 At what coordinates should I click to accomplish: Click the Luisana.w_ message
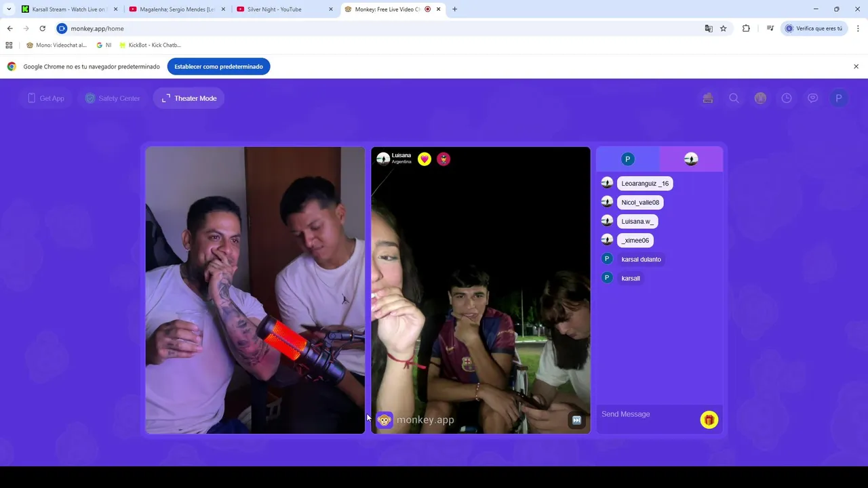[x=637, y=222]
